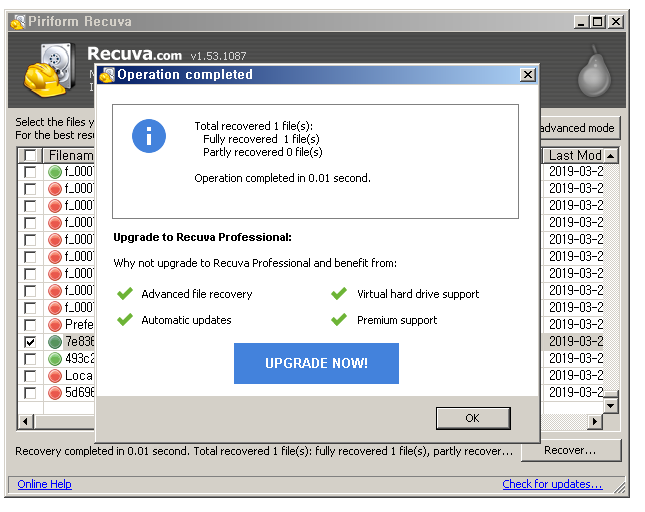This screenshot has width=645, height=512.
Task: Click the blue information icon in the dialog
Action: (149, 136)
